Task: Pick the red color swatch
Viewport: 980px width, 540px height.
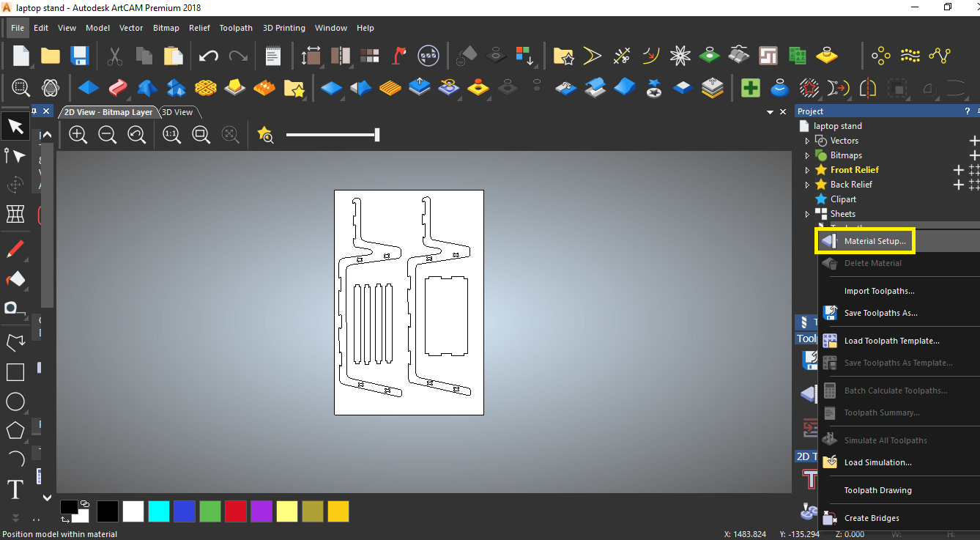Action: 235,511
